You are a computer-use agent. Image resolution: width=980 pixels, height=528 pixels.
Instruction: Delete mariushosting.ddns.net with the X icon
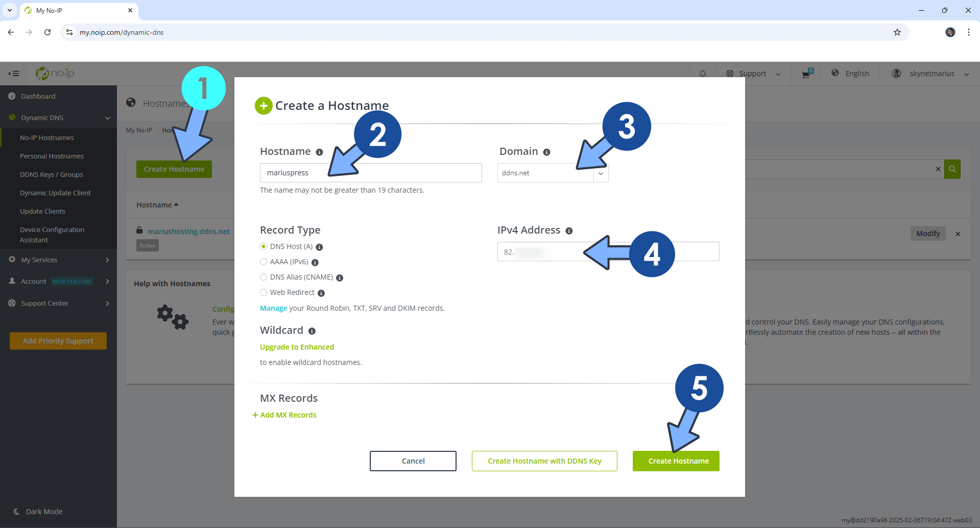pos(958,234)
